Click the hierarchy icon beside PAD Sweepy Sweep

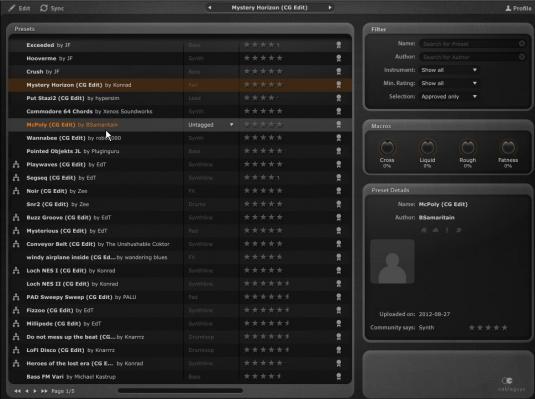(x=16, y=297)
